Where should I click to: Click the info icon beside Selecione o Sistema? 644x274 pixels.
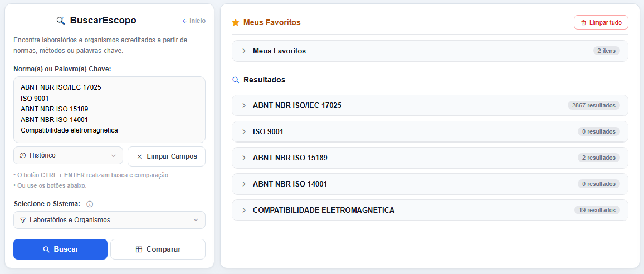pos(90,204)
